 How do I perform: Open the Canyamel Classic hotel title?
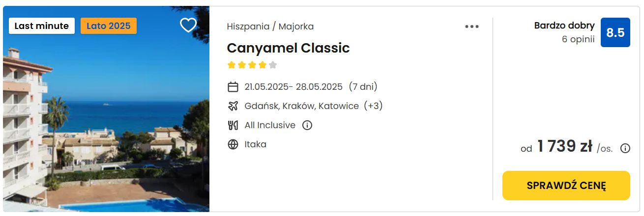[x=288, y=48]
